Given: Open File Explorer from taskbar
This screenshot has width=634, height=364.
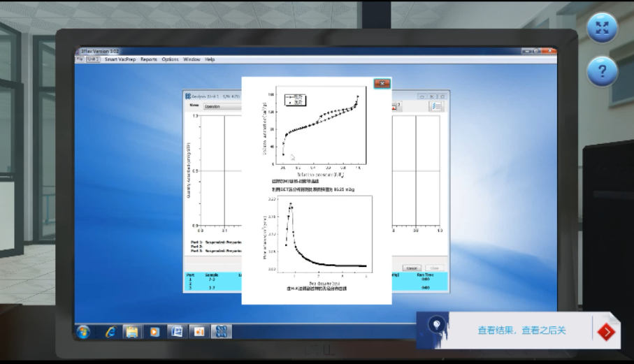Looking at the screenshot, I should tap(131, 331).
